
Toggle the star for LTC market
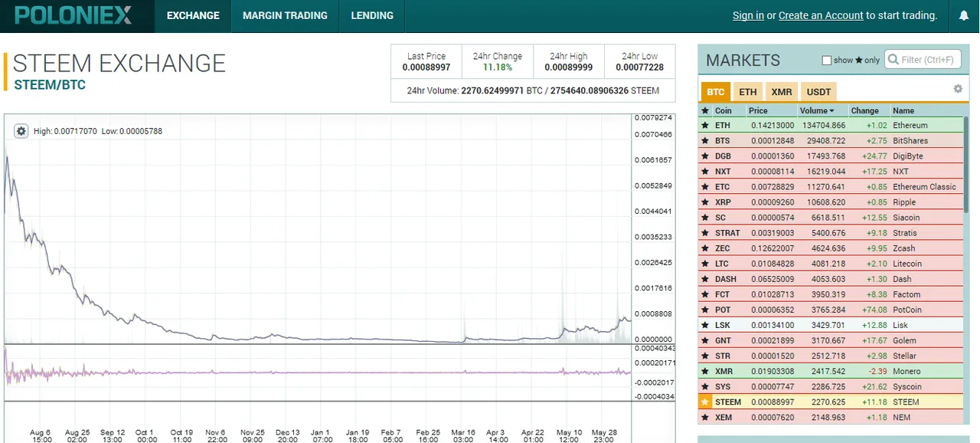click(705, 264)
